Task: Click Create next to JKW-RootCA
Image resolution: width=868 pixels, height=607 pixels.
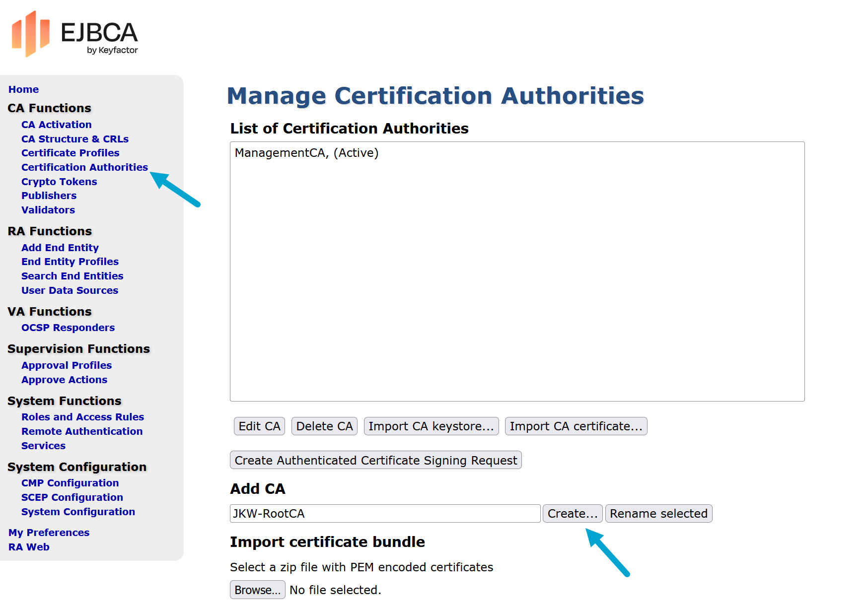Action: tap(572, 514)
